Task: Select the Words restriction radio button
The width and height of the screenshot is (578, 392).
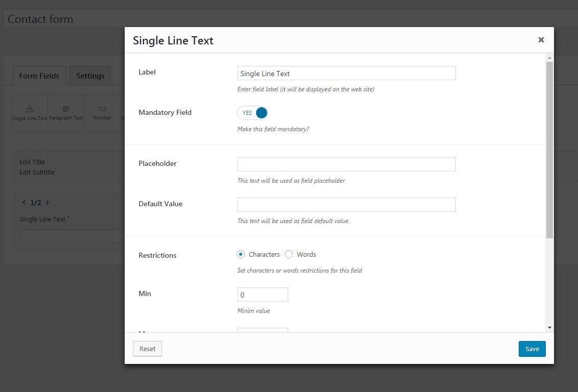Action: 289,254
